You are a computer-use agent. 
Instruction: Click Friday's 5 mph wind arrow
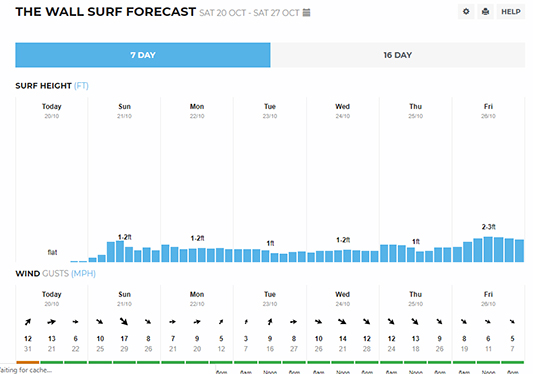pos(512,321)
